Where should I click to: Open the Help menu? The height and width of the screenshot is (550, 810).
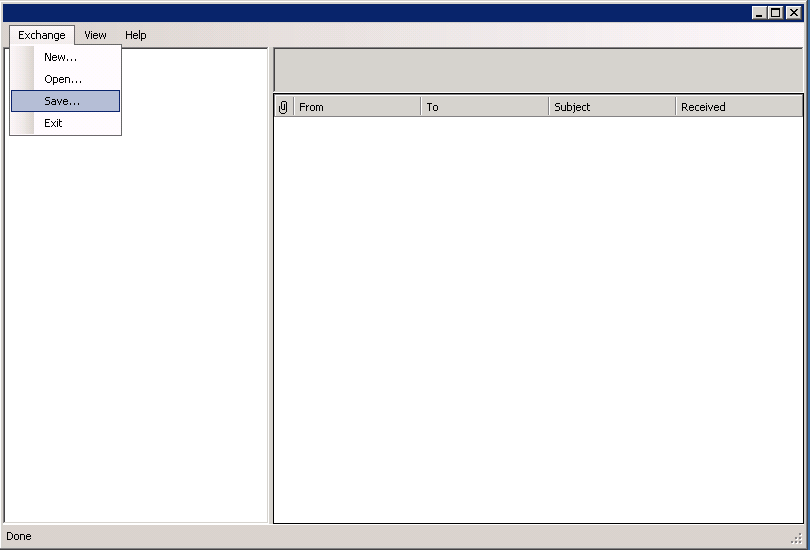(136, 35)
